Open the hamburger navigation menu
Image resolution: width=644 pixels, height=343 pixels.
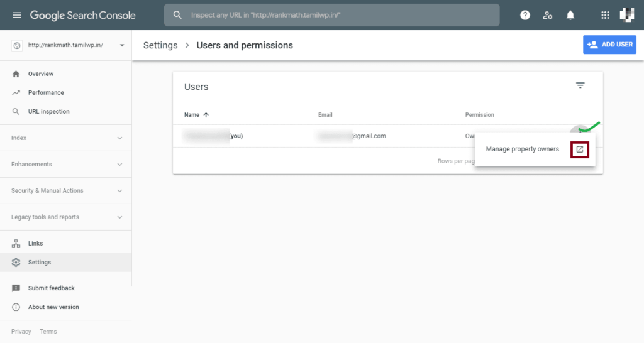click(17, 15)
